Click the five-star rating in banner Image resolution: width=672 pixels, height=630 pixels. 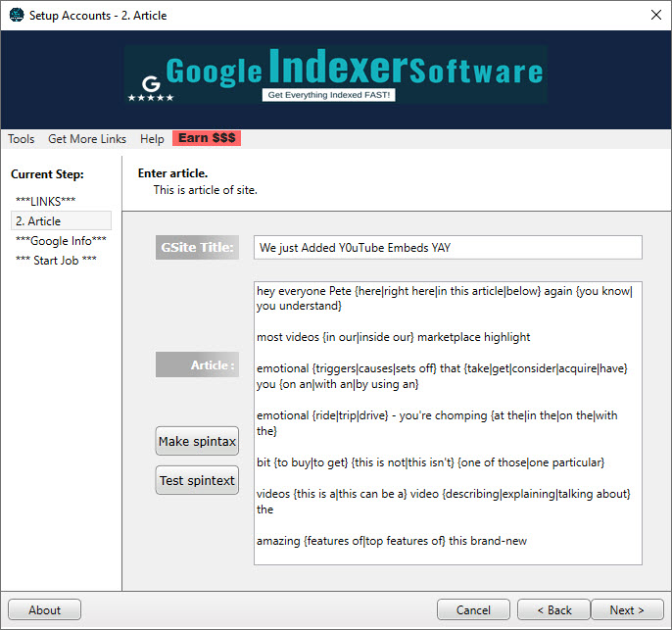click(151, 98)
